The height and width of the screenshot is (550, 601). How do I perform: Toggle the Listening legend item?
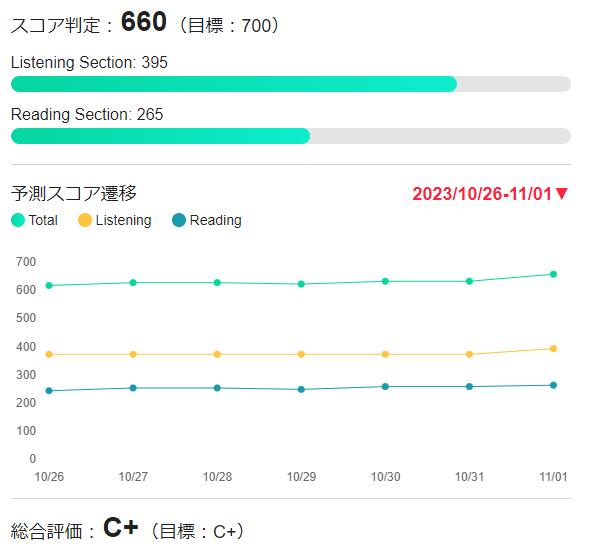click(x=115, y=220)
